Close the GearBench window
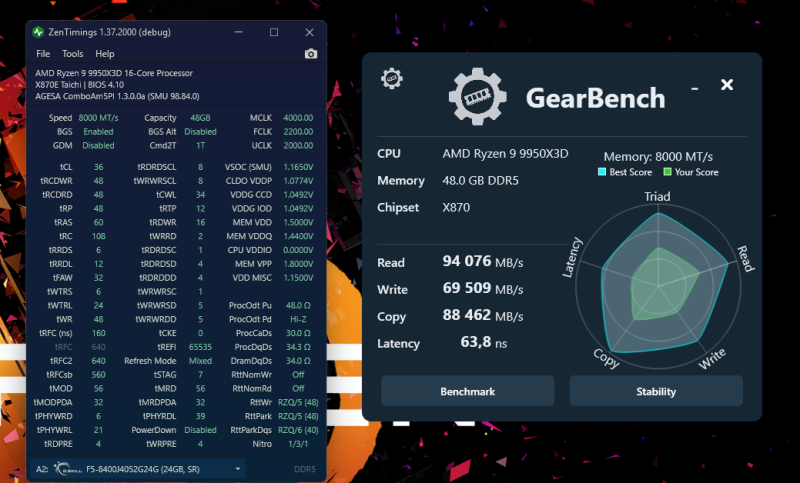Viewport: 800px width, 483px height. [x=727, y=85]
